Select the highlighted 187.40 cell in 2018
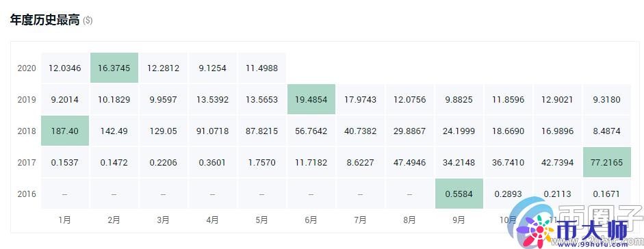This screenshot has width=644, height=249. [x=64, y=131]
